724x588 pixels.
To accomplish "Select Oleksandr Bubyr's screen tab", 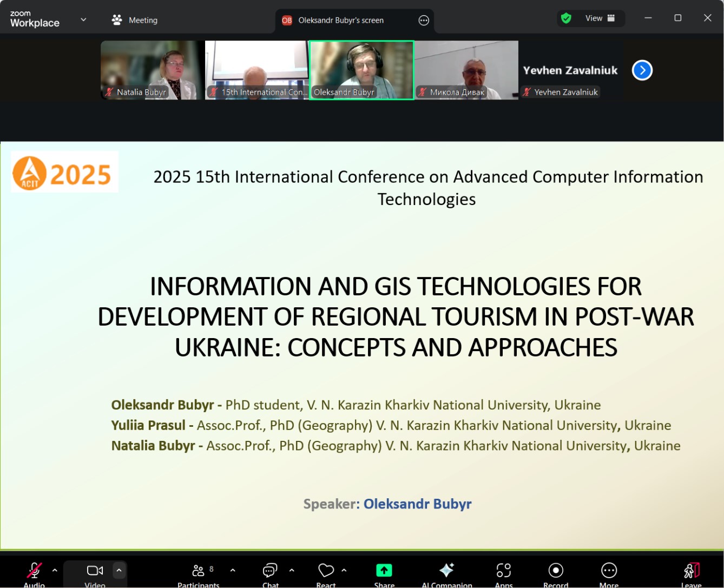I will (x=341, y=21).
